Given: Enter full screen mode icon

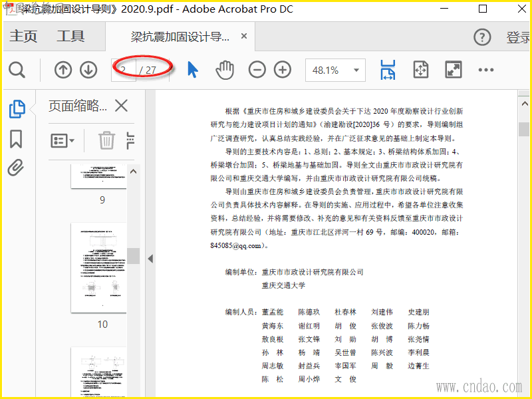Looking at the screenshot, I should (x=454, y=70).
